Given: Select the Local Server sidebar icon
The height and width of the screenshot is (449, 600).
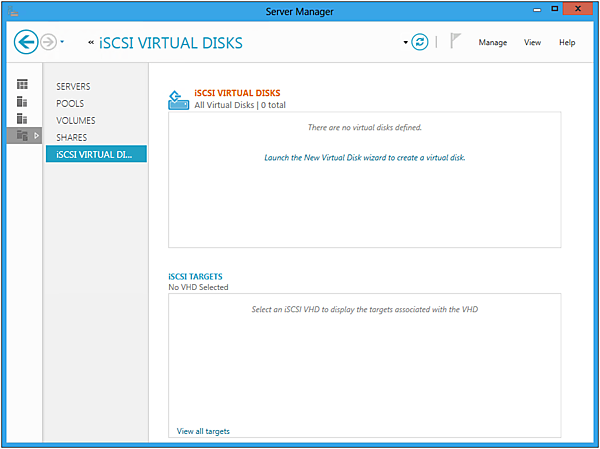Looking at the screenshot, I should pyautogui.click(x=22, y=101).
